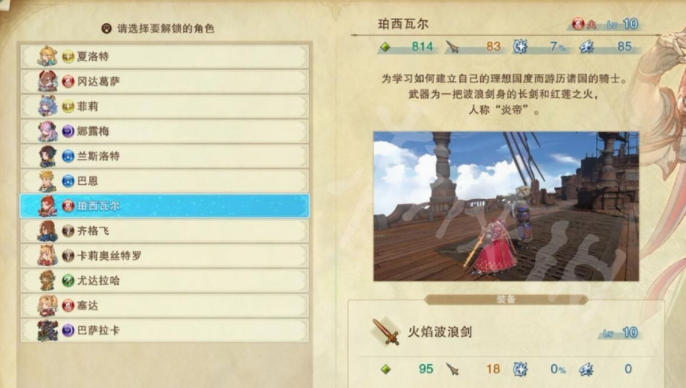686x388 pixels.
Task: Click the gameplay preview video of 珀西瓦尔
Action: click(x=506, y=206)
